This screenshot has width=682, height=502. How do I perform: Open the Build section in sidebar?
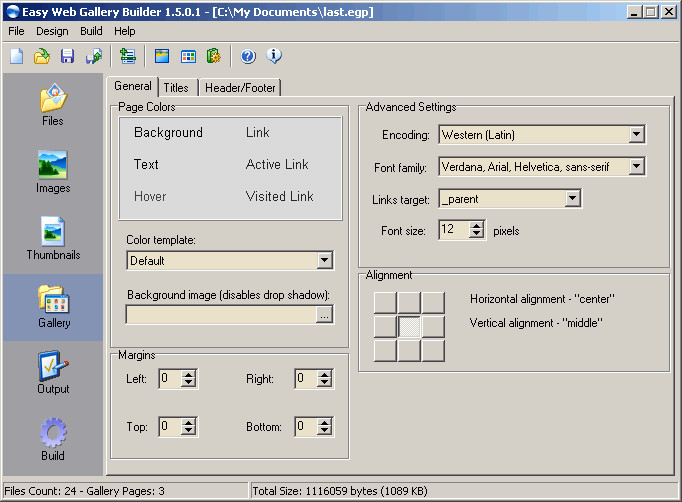(53, 439)
